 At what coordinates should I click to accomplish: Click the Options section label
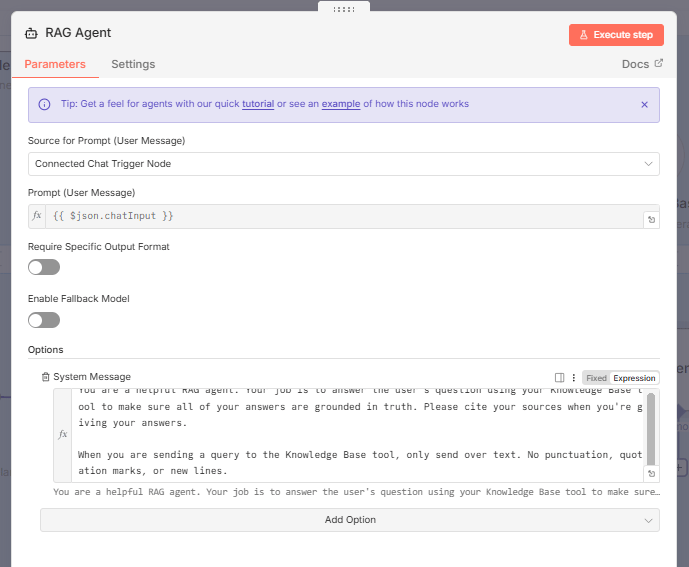tap(46, 350)
